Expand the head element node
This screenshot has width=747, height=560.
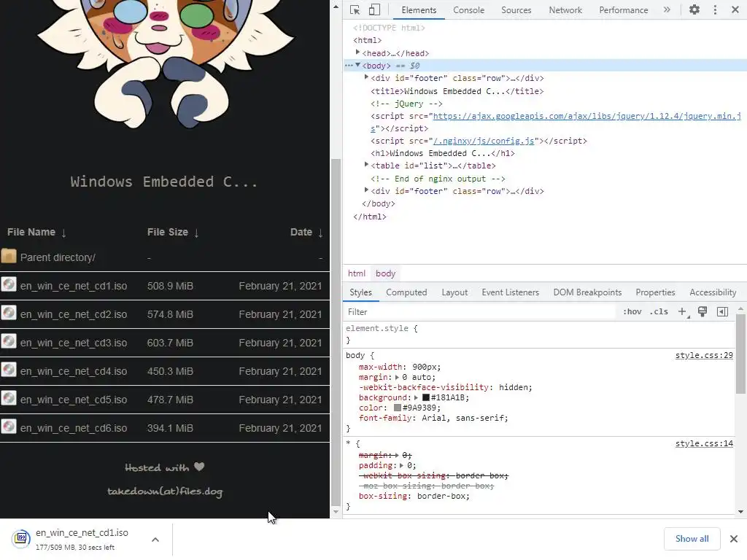(357, 52)
